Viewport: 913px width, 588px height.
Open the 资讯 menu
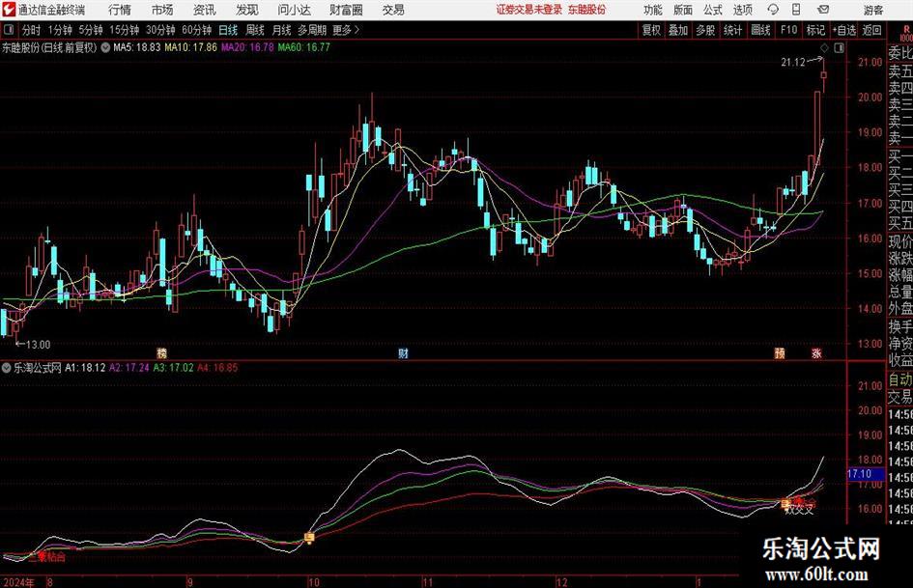205,10
